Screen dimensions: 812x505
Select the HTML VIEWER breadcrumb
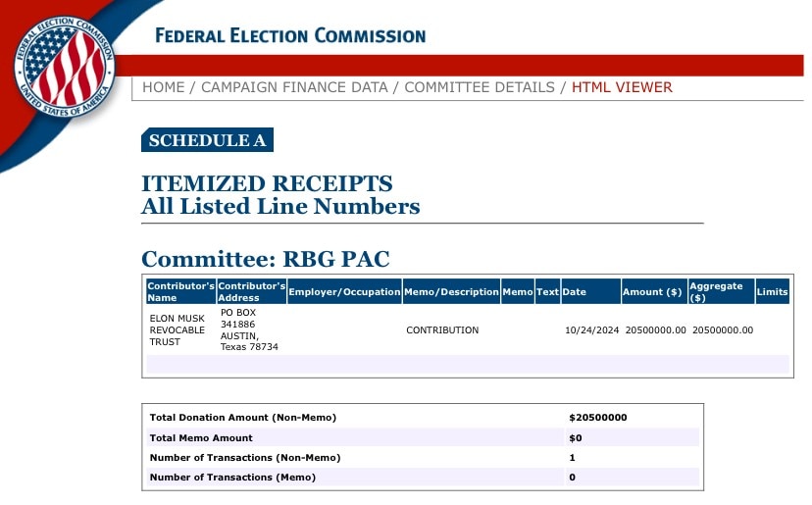622,87
